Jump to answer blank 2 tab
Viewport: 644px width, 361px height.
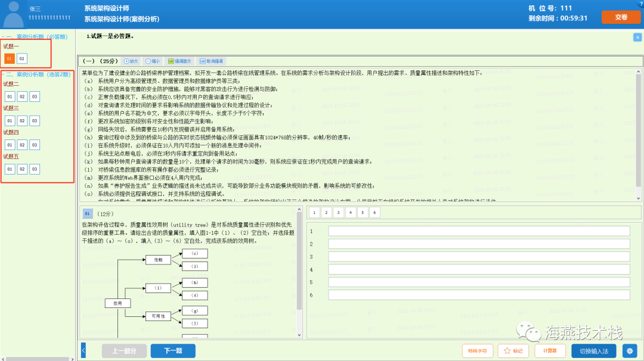[x=326, y=213]
